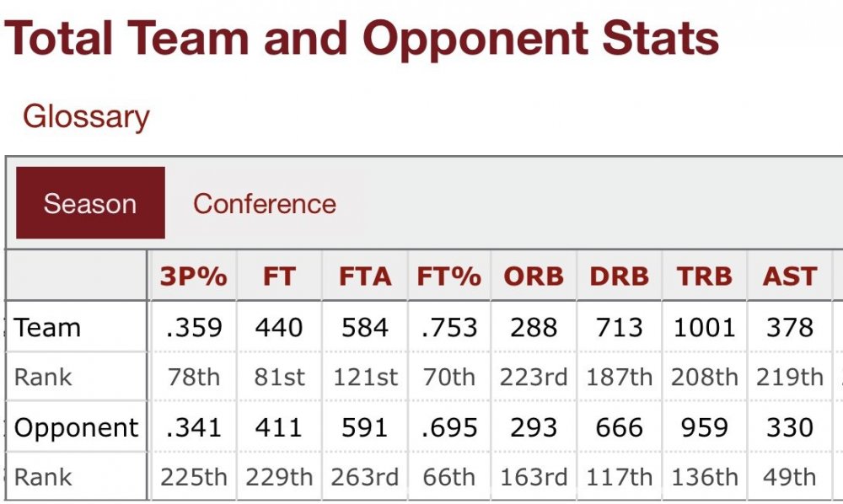Viewport: 843px width, 504px height.
Task: Click the FT% column header
Action: [449, 276]
